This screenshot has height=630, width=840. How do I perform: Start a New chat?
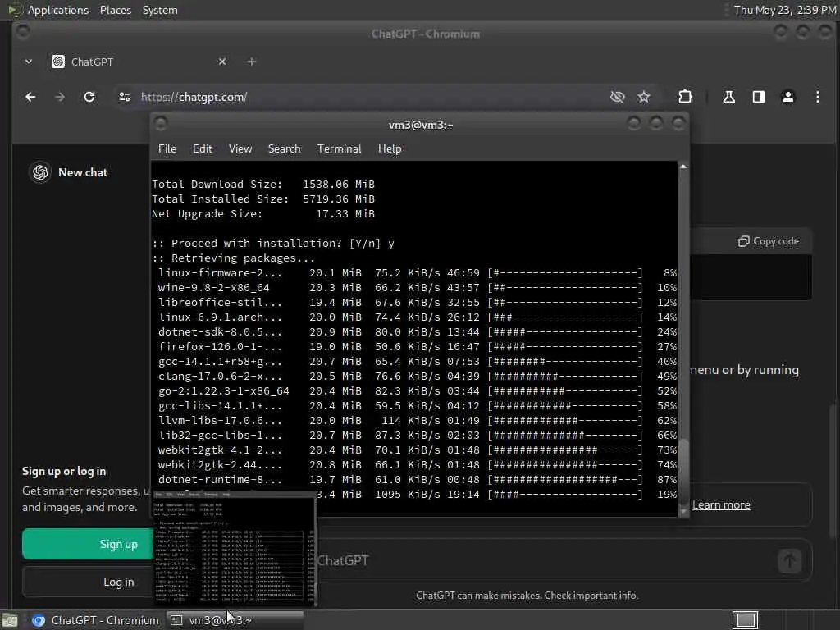[x=83, y=172]
